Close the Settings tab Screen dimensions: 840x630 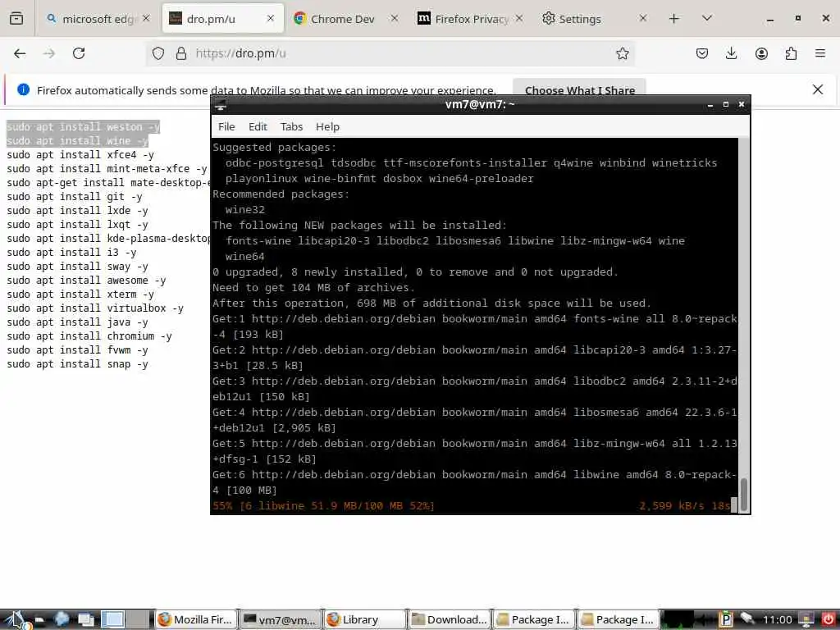click(x=643, y=18)
